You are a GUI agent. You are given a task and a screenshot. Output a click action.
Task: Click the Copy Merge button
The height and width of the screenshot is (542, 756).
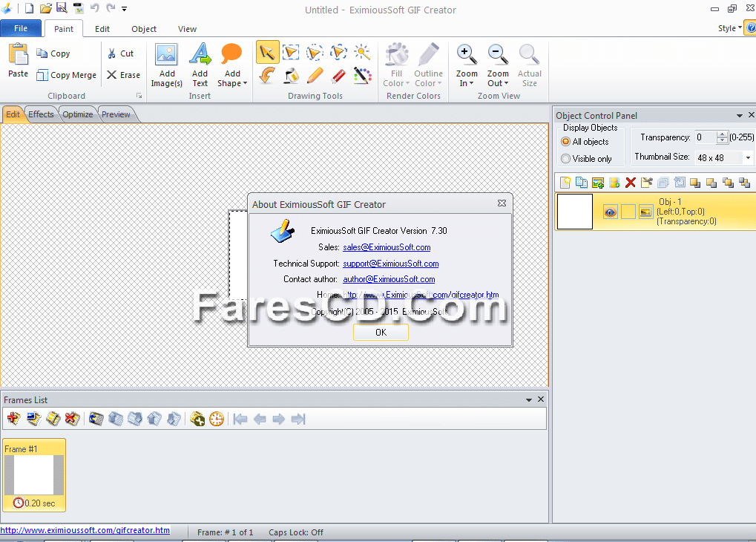pos(67,75)
